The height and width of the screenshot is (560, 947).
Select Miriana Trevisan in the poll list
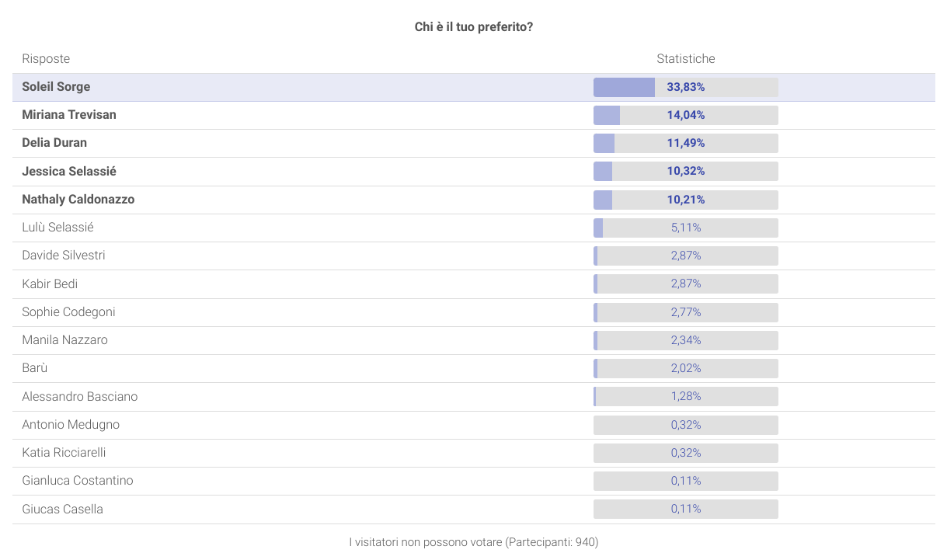pyautogui.click(x=69, y=115)
